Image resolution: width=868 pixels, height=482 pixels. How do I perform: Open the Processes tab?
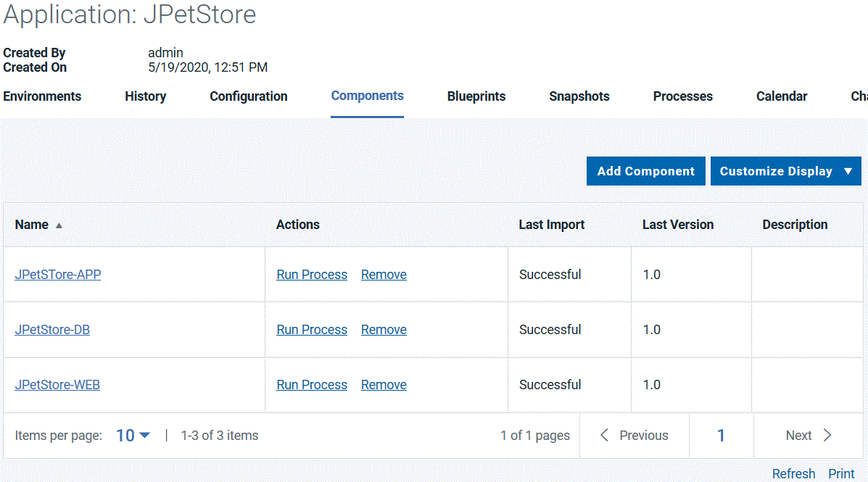[x=682, y=96]
